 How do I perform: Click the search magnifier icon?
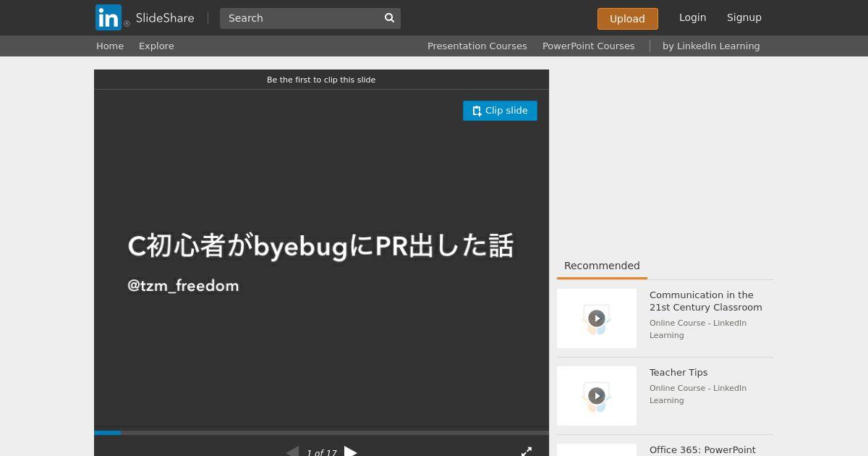point(389,18)
